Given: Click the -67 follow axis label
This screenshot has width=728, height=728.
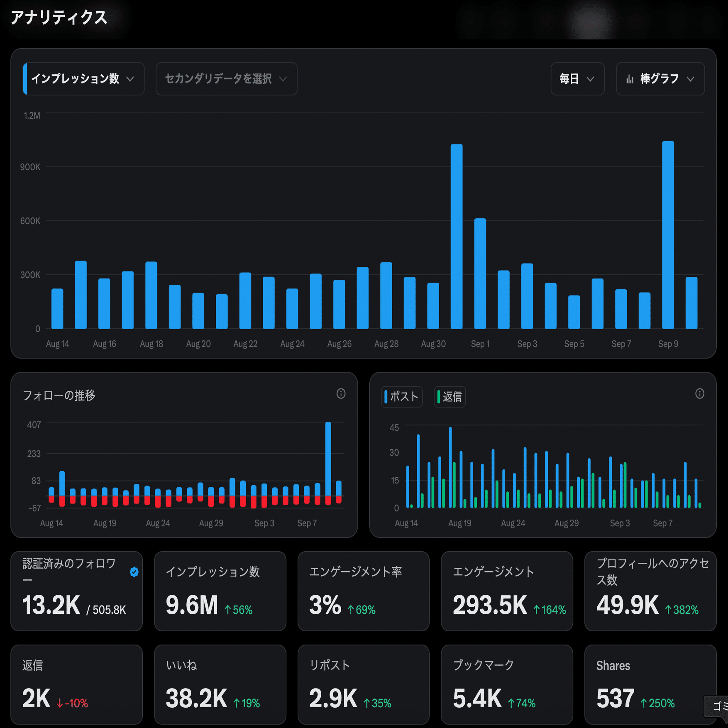Looking at the screenshot, I should point(34,508).
